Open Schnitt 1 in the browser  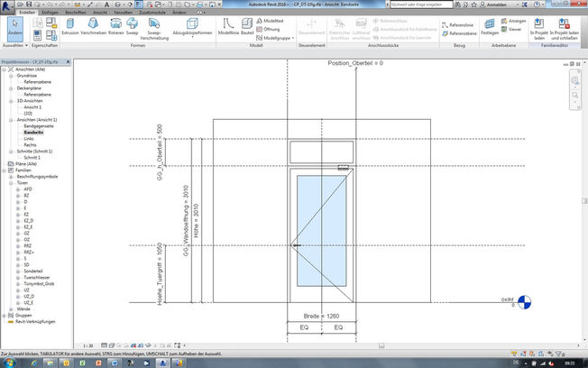tap(32, 158)
